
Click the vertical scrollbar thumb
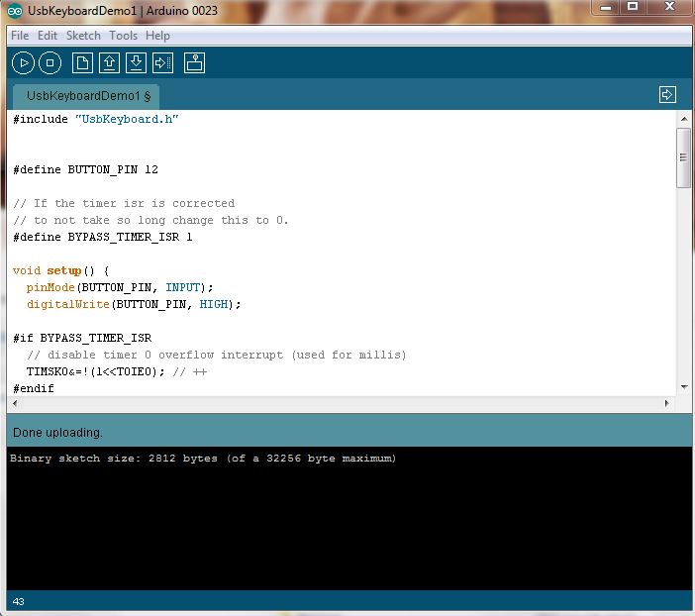click(x=683, y=157)
